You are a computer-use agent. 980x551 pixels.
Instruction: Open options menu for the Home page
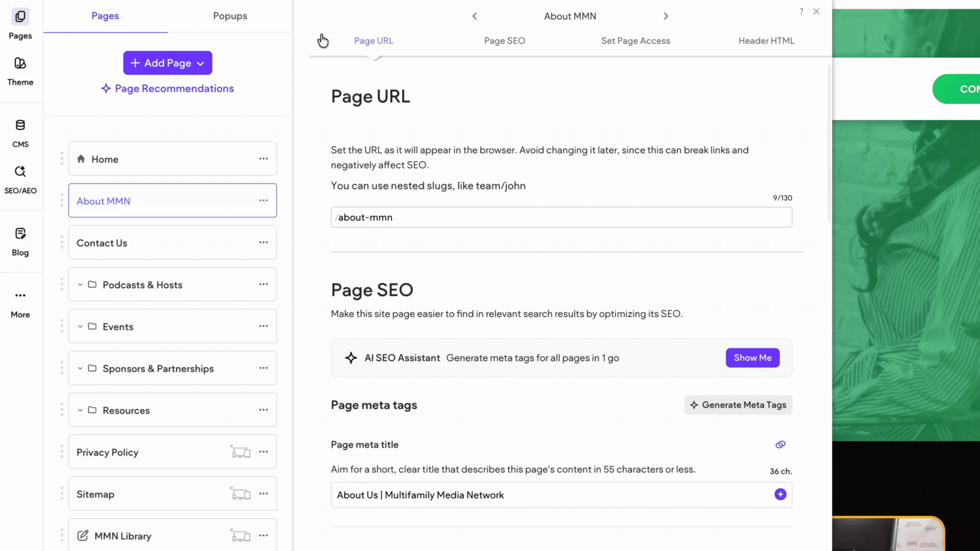[263, 159]
